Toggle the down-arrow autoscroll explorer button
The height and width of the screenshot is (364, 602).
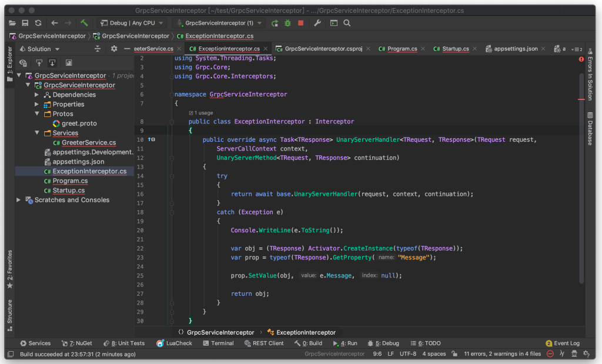coord(52,62)
